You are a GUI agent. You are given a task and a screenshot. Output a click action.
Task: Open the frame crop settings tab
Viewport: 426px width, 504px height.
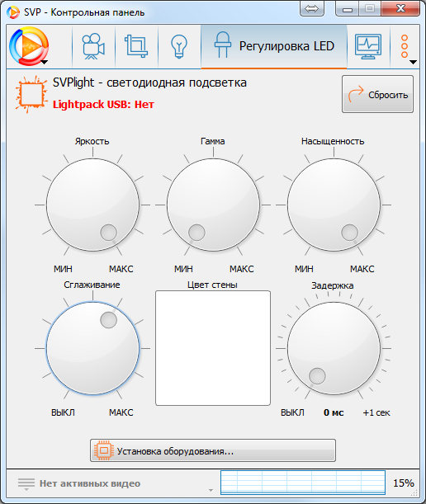coord(136,46)
